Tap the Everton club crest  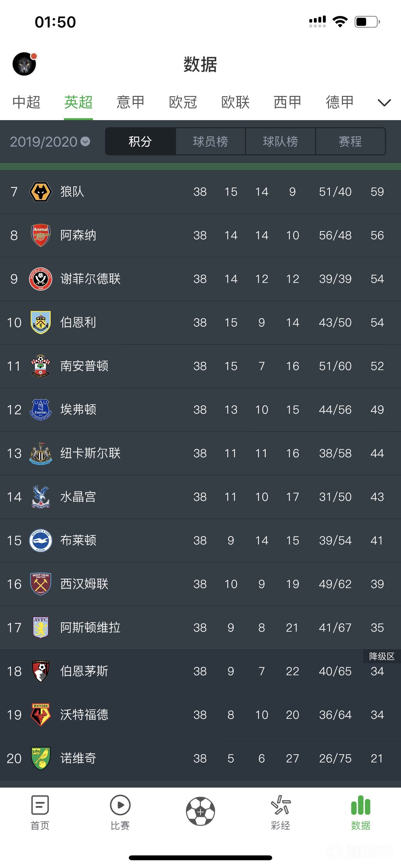click(40, 410)
